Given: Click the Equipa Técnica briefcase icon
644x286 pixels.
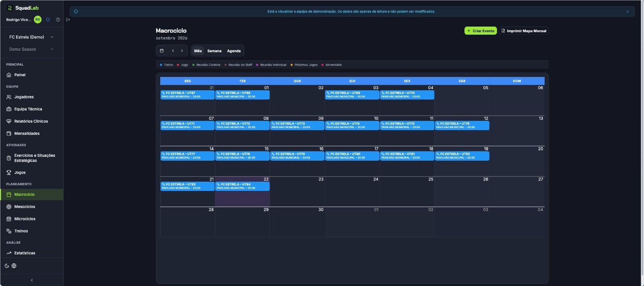Looking at the screenshot, I should coord(9,109).
